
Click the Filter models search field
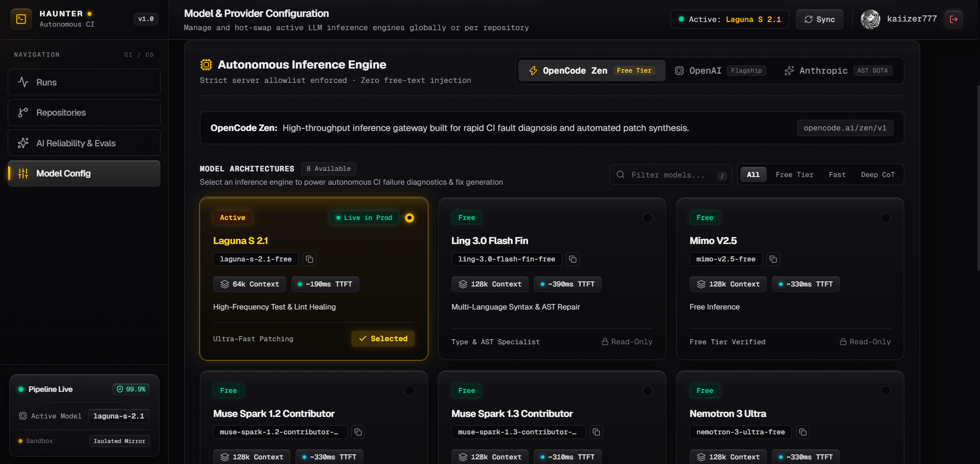tap(671, 174)
